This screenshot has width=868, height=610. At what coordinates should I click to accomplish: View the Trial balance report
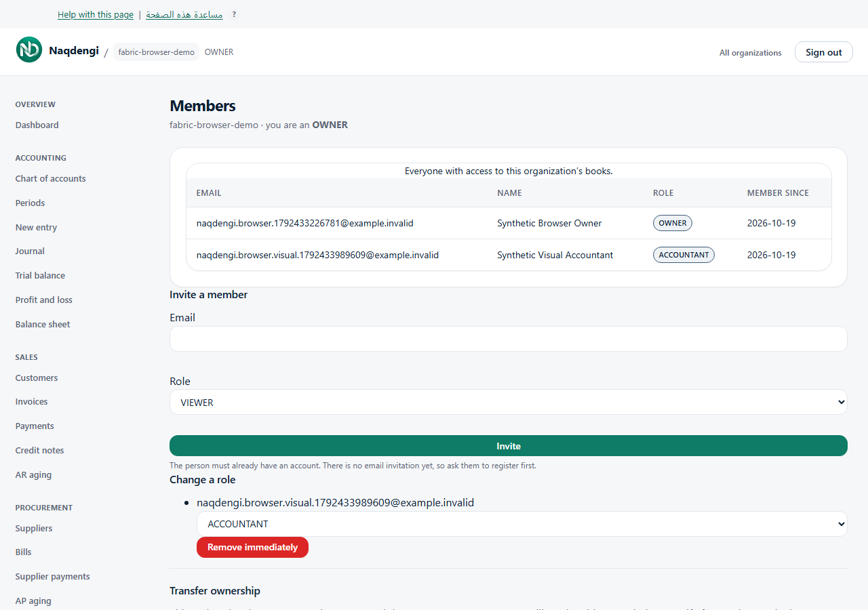[41, 276]
